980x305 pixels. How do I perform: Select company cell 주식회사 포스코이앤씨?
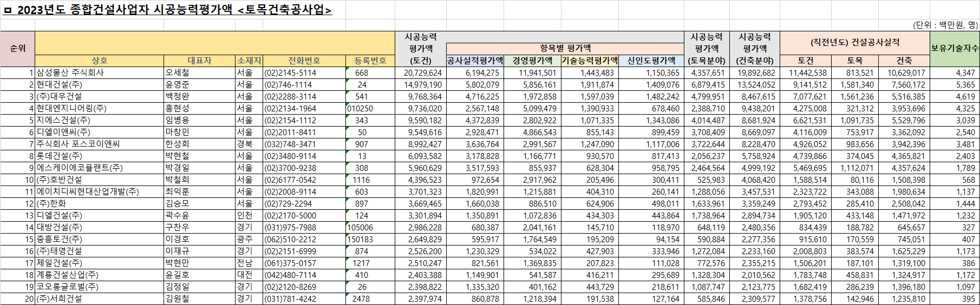100,144
